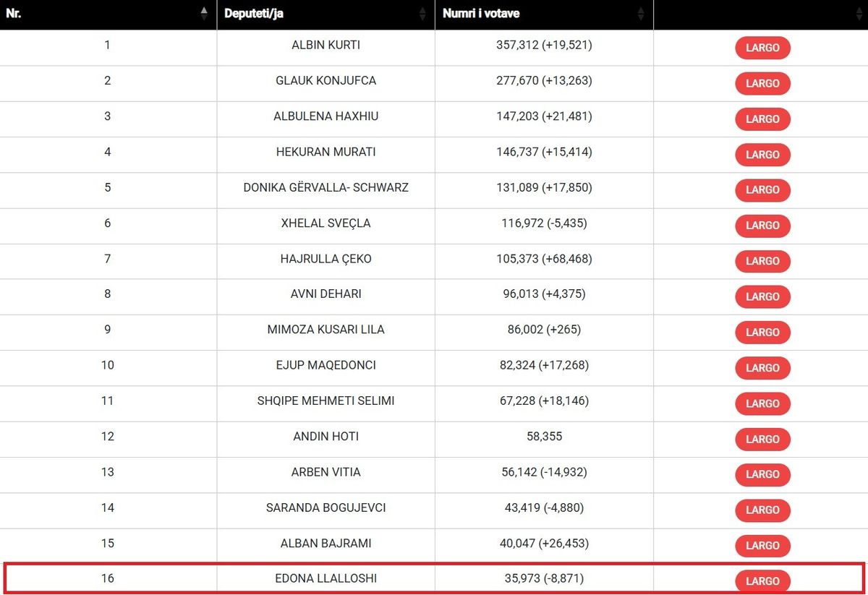868x595 pixels.
Task: Click LARGO in highlighted Edona Llalloshi row
Action: (x=762, y=581)
